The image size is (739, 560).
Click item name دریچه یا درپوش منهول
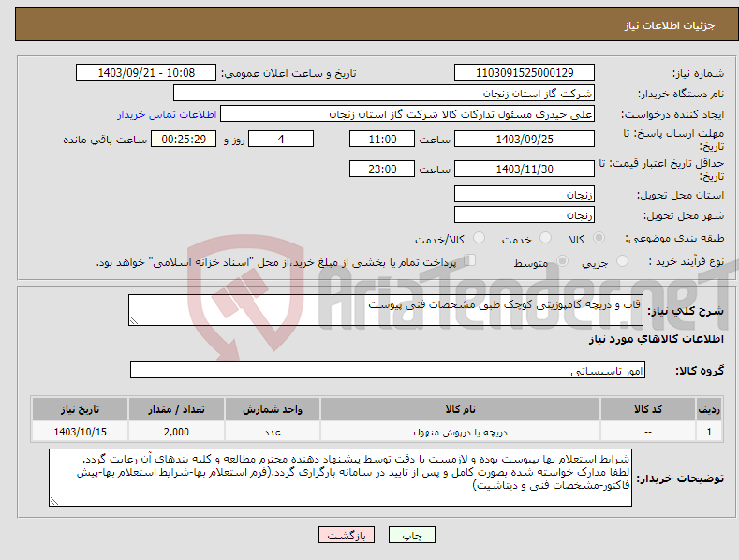click(x=460, y=432)
